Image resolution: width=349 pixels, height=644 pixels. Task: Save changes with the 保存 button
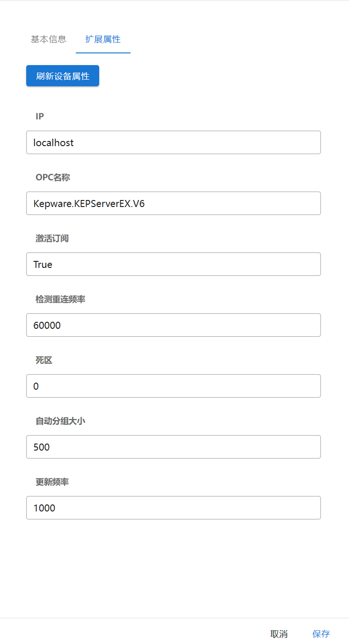coord(321,634)
